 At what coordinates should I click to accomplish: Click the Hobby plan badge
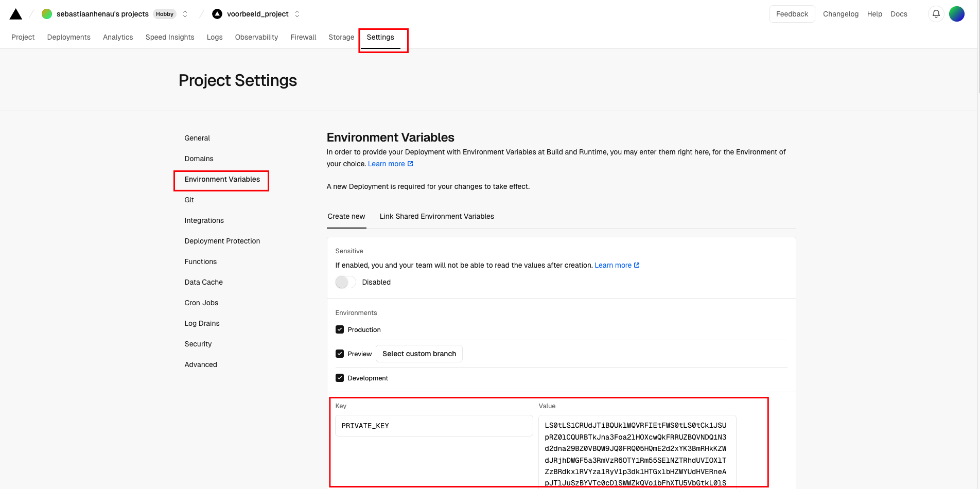(165, 14)
